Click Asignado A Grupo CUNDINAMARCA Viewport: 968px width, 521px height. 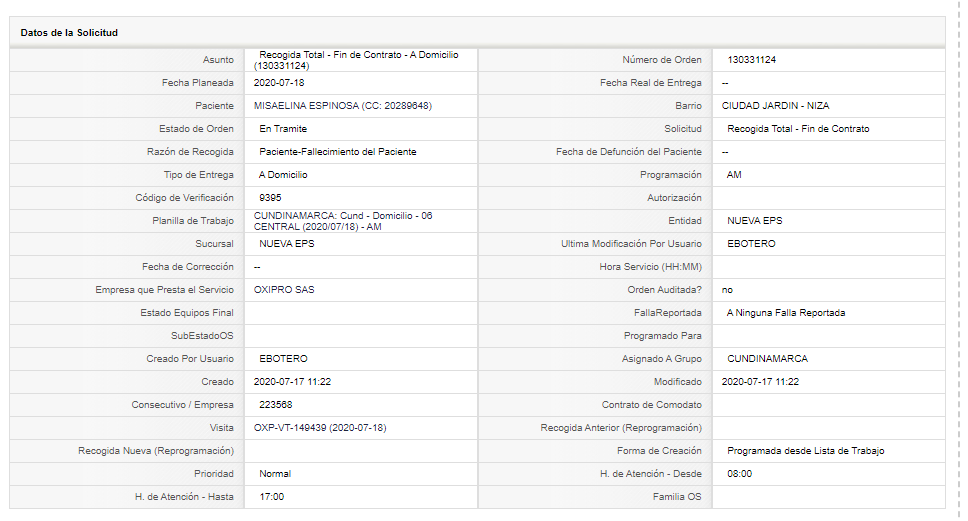pos(767,359)
